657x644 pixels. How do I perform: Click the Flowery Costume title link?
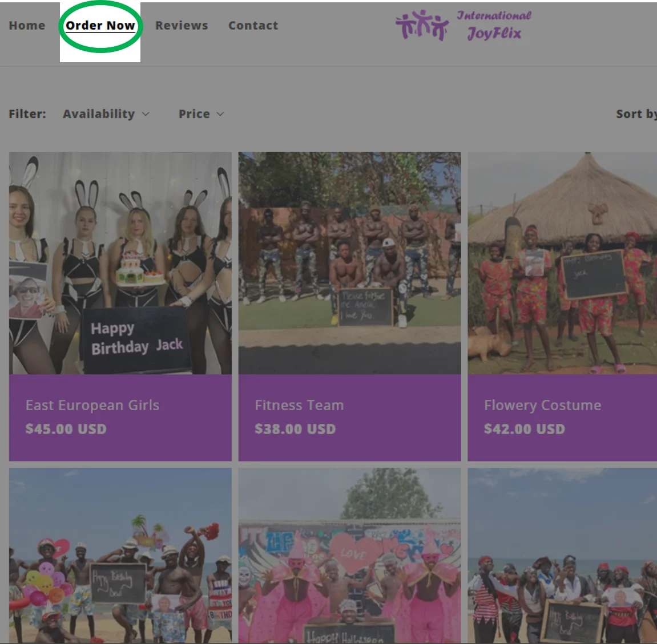543,406
